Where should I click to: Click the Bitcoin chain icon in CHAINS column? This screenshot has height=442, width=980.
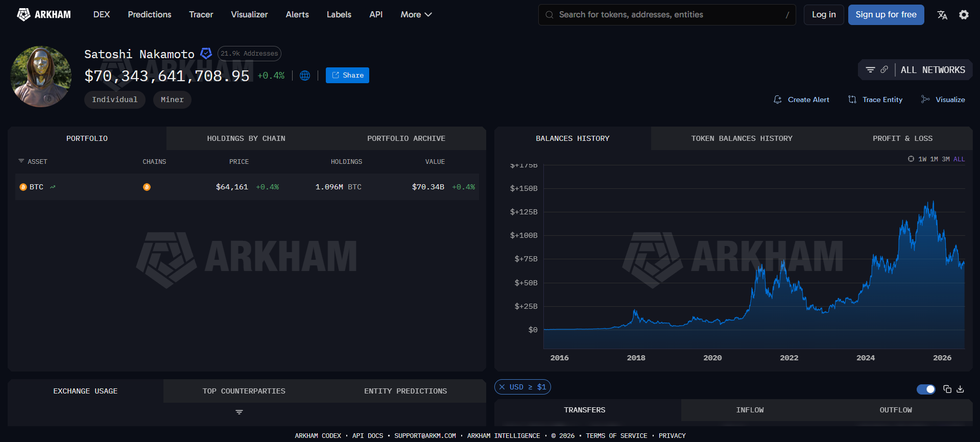click(147, 187)
